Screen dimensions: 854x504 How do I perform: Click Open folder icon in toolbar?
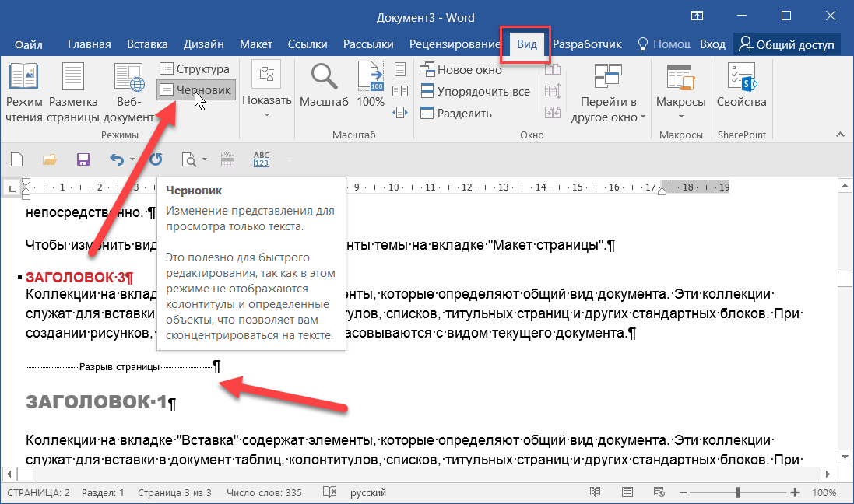tap(50, 159)
